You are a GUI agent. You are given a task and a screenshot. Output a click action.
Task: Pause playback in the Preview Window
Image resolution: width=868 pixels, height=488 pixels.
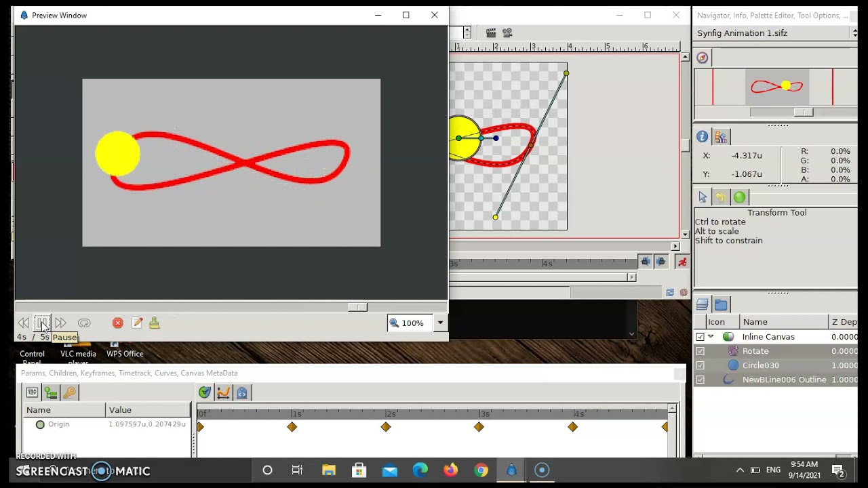tap(41, 323)
